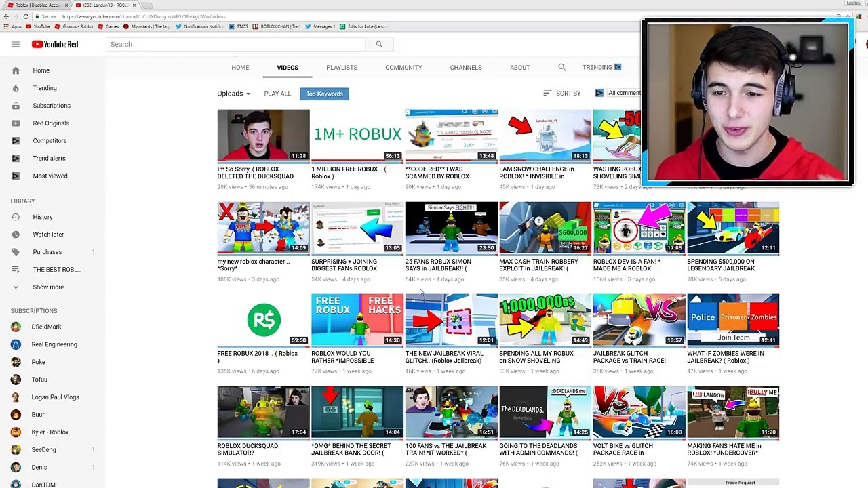868x488 pixels.
Task: Open History in the Library section
Action: pos(42,217)
